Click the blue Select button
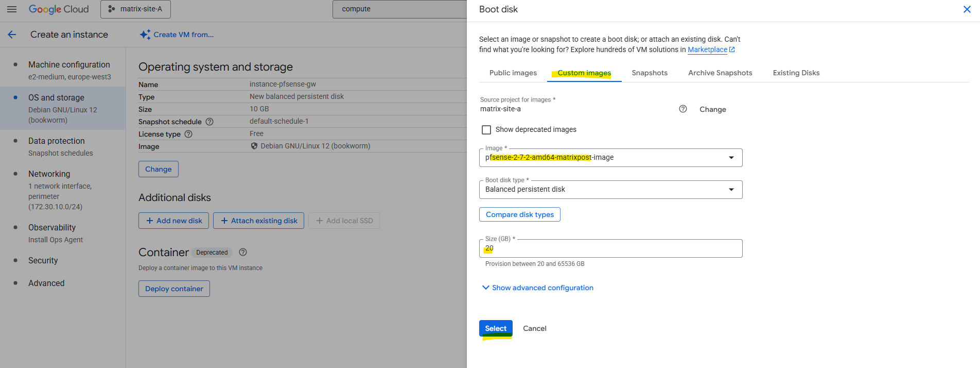Screen dimensions: 980x368 (496, 328)
